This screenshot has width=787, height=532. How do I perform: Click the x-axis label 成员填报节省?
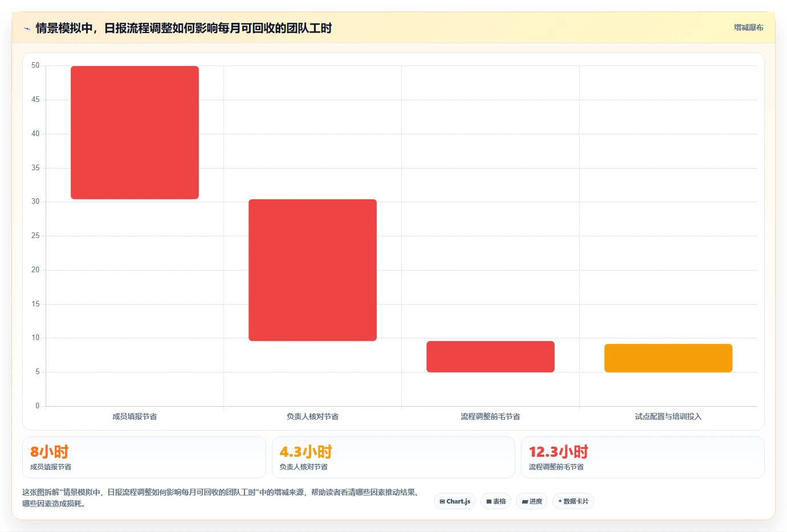click(134, 416)
